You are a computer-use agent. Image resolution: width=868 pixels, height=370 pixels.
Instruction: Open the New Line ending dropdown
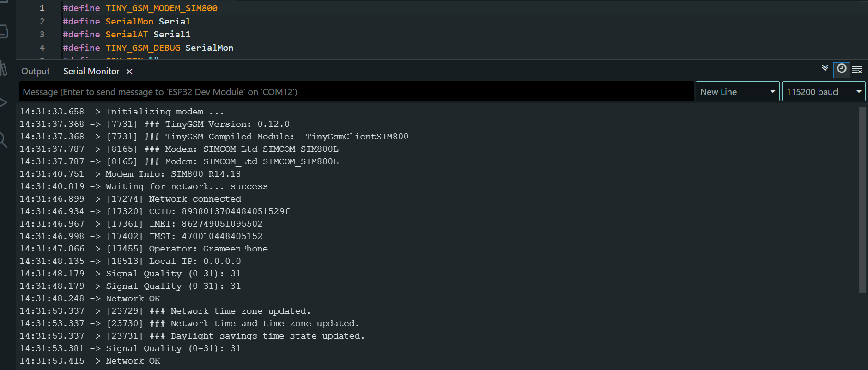click(737, 92)
